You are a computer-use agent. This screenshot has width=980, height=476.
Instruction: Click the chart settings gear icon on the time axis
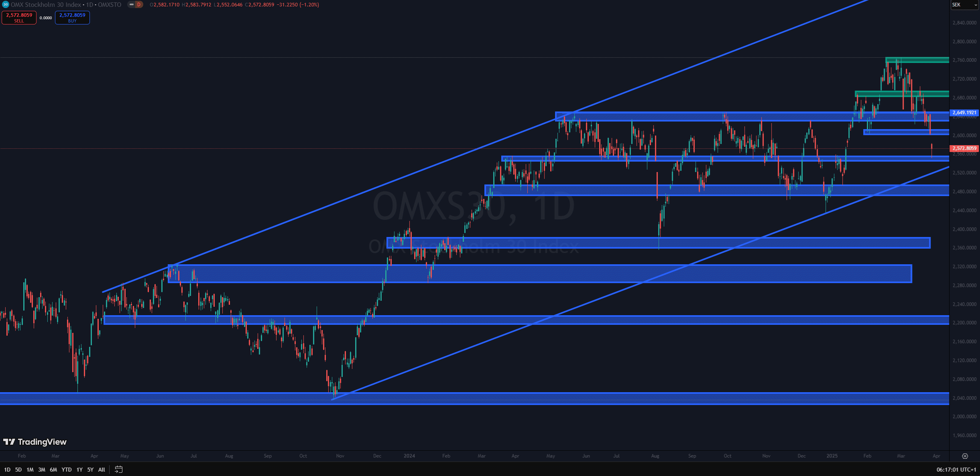click(x=965, y=456)
